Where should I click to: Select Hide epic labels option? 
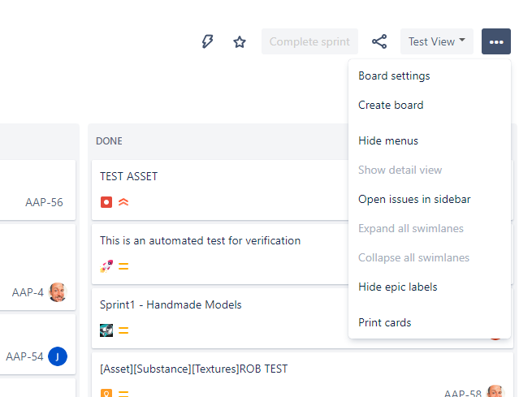click(x=429, y=287)
